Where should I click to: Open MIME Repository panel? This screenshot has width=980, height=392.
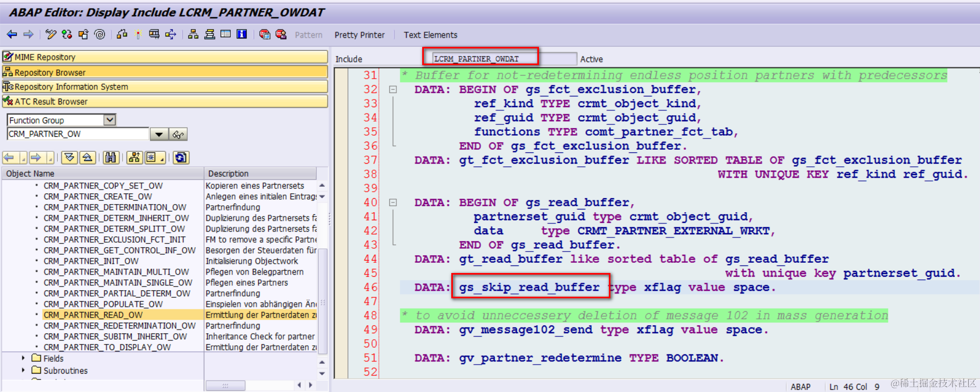point(165,57)
